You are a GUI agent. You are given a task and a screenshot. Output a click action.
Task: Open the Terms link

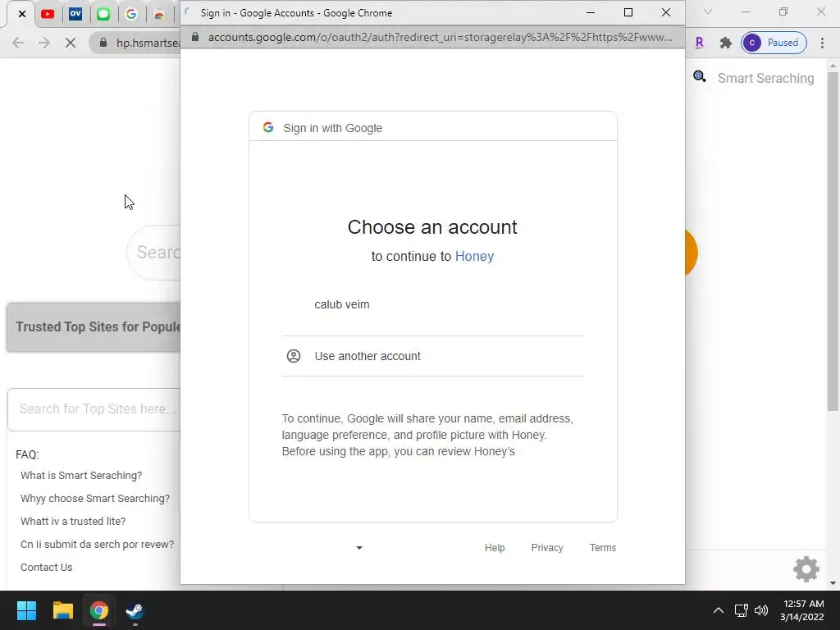[603, 547]
